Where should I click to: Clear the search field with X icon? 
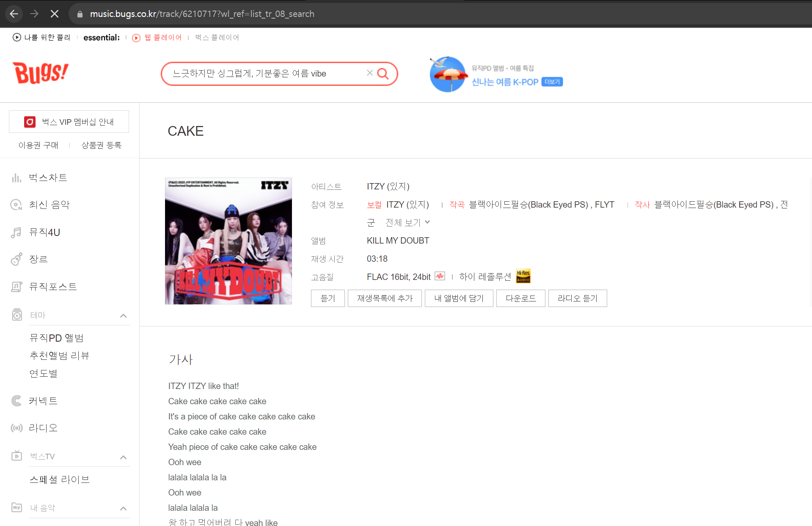coord(369,73)
